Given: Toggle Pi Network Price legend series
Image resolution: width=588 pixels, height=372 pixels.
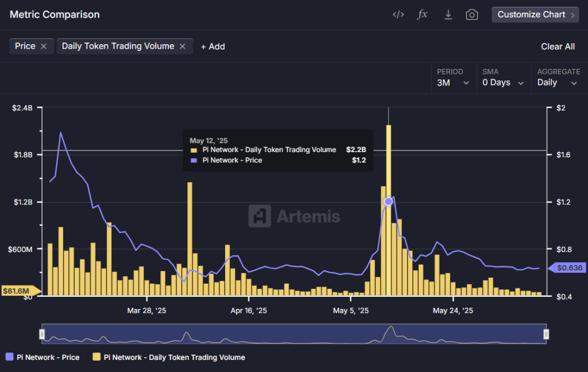Looking at the screenshot, I should tap(42, 357).
